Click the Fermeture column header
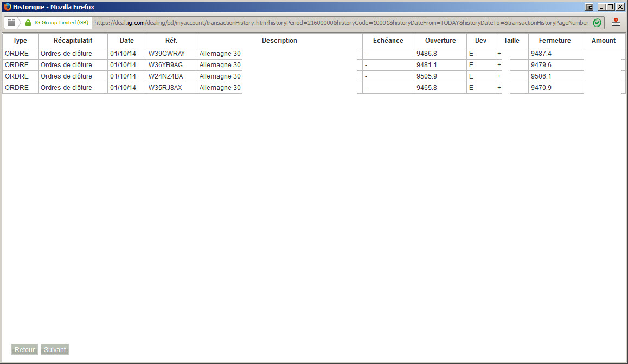The width and height of the screenshot is (628, 364). coord(555,41)
